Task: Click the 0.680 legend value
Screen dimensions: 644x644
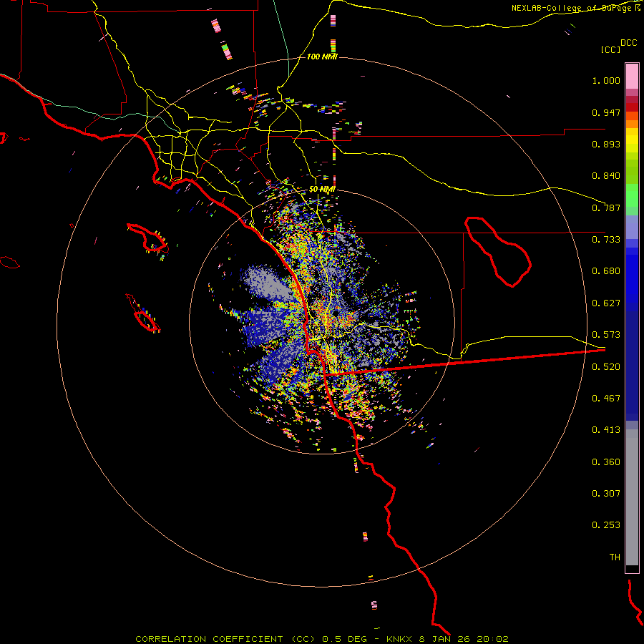Action: click(x=606, y=271)
